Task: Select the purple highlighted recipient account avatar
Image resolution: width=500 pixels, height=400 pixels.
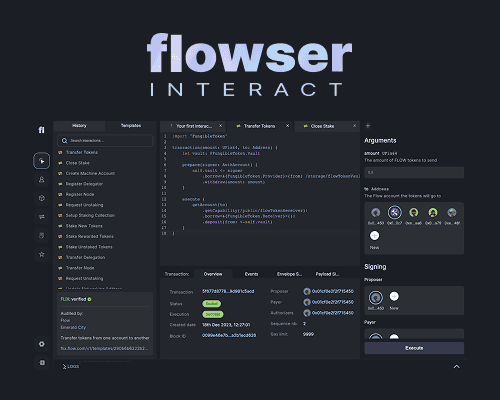Action: (395, 212)
